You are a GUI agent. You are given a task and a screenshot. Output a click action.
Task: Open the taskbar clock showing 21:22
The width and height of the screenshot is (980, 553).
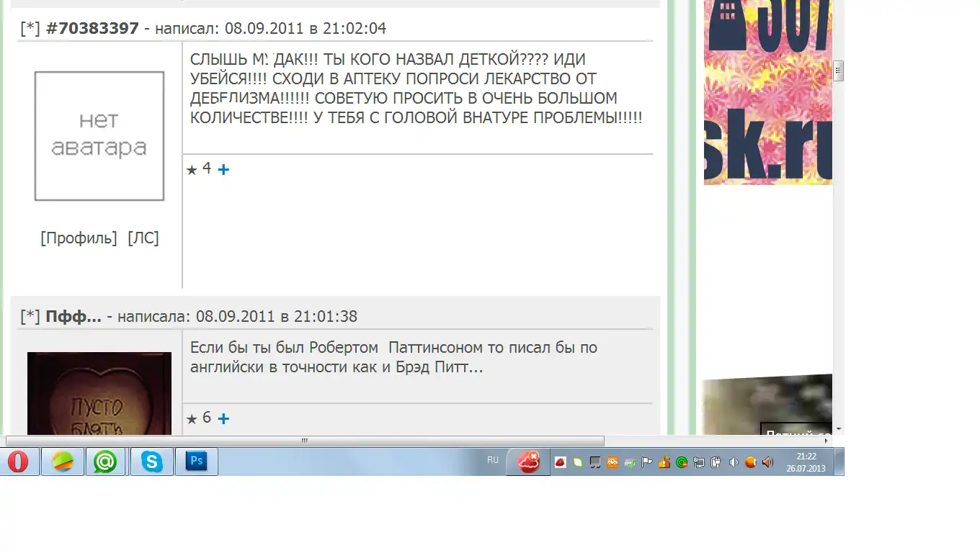tap(806, 462)
